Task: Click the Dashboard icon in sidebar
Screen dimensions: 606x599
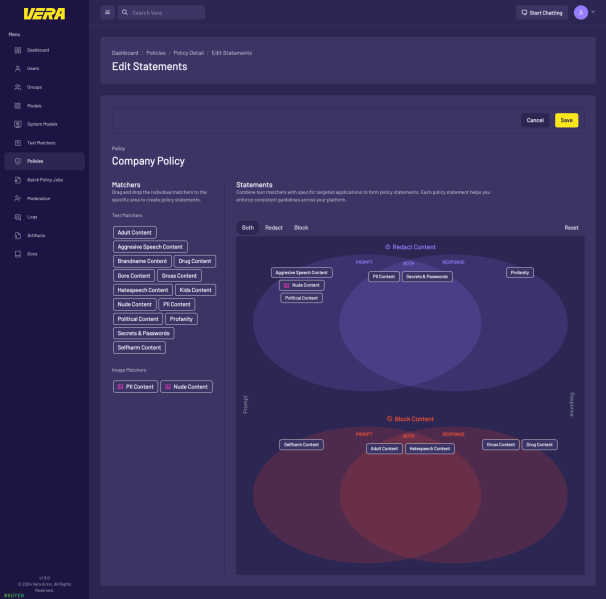Action: coord(18,50)
